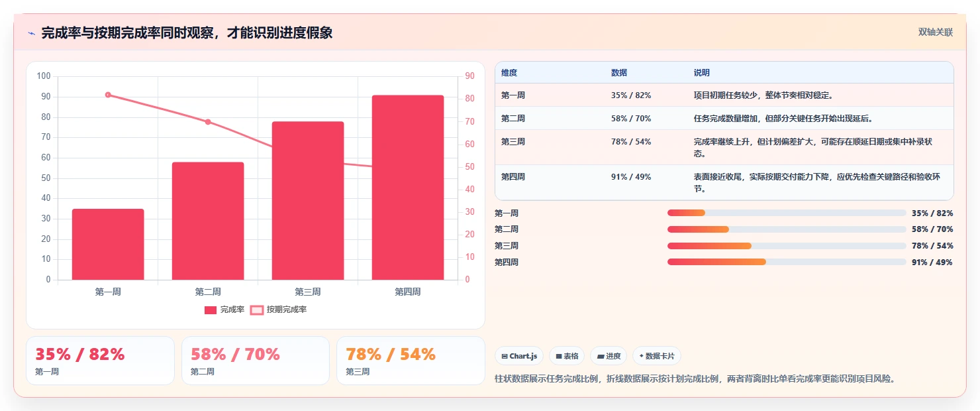Click the 100 tick on the left axis
The image size is (980, 411).
click(x=44, y=76)
